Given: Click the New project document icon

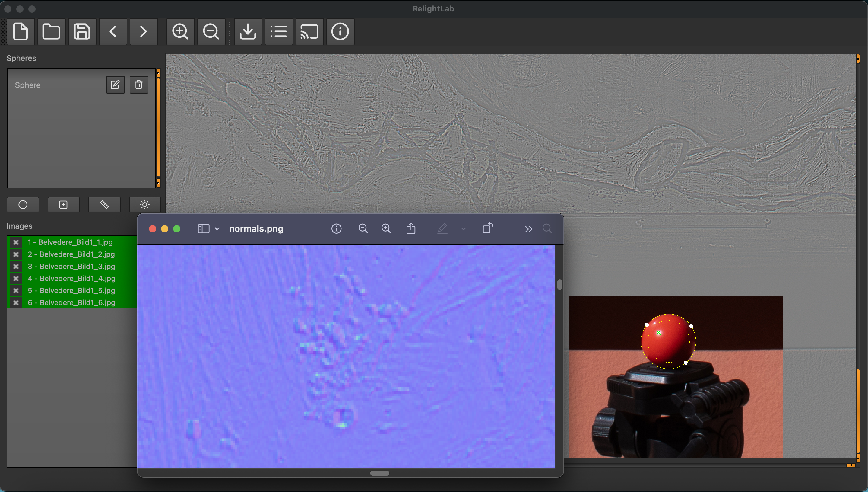Looking at the screenshot, I should tap(21, 32).
